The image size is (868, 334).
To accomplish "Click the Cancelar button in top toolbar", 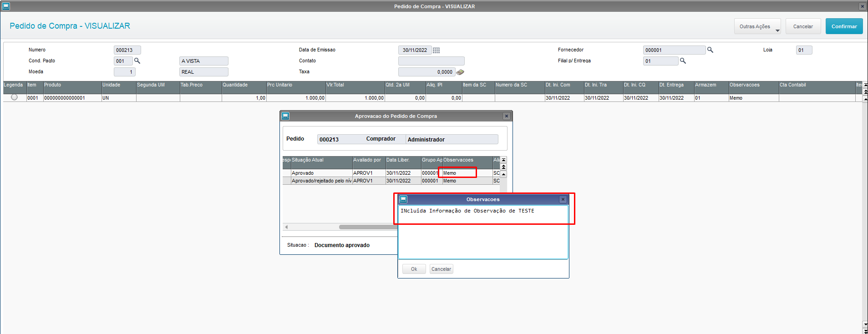I will point(803,26).
